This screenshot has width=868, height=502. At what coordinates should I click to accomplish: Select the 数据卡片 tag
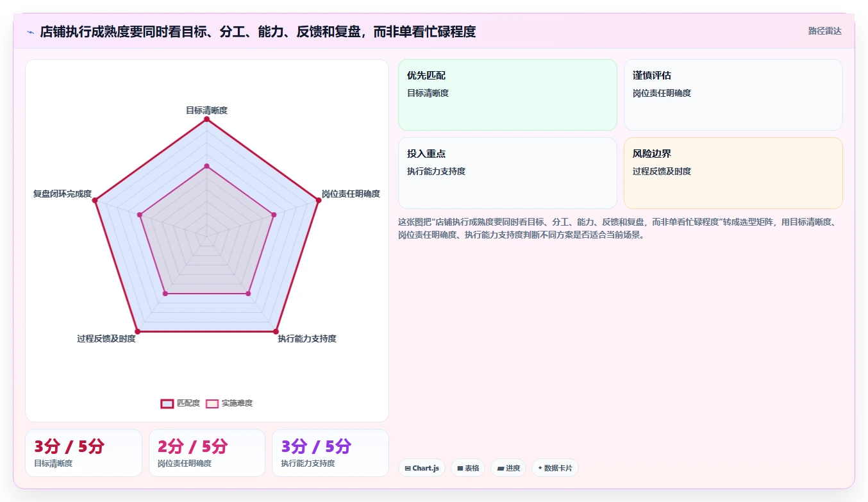click(555, 468)
